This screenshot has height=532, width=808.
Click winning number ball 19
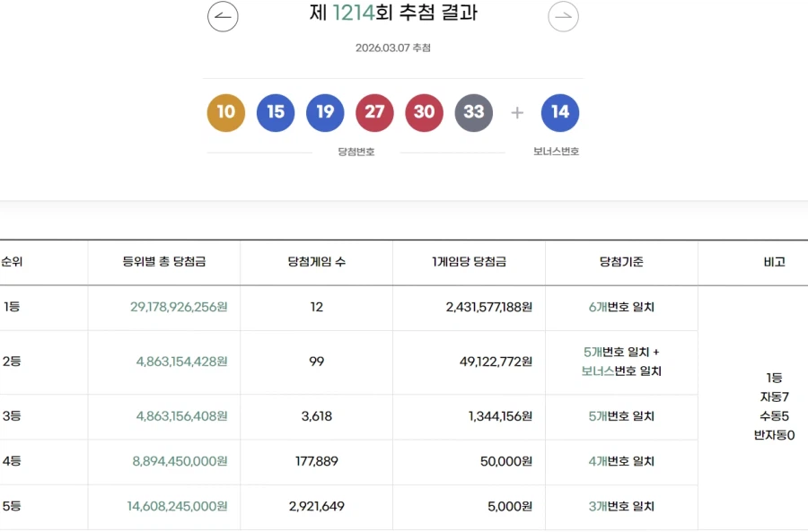click(x=325, y=112)
